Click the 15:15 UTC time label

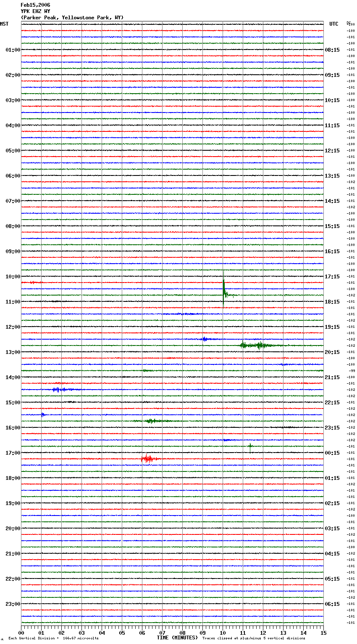tap(332, 226)
